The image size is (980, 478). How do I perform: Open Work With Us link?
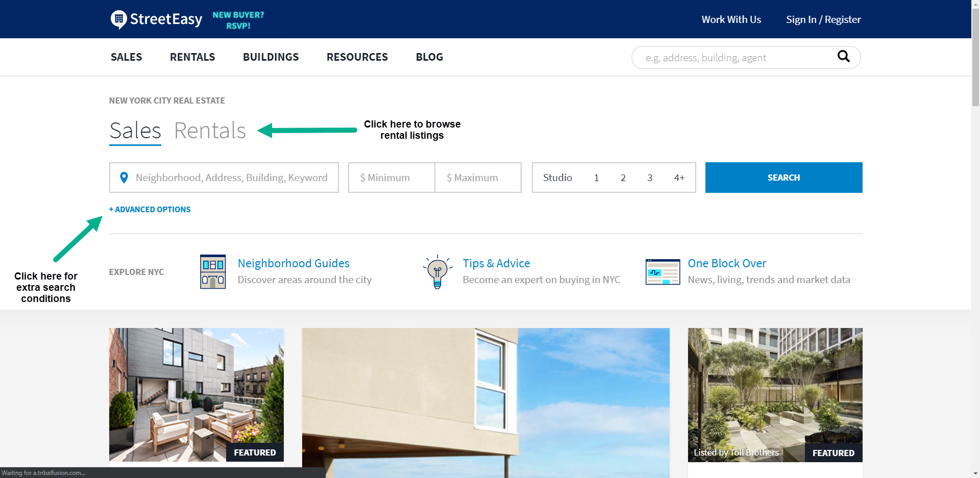(x=731, y=19)
